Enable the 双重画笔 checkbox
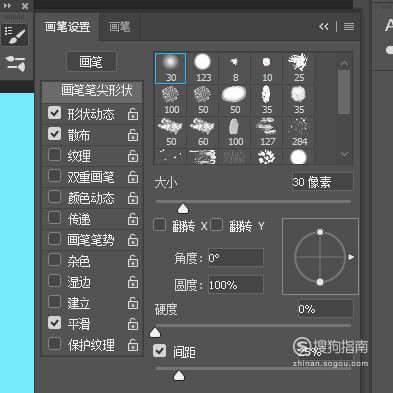The image size is (393, 393). point(54,176)
